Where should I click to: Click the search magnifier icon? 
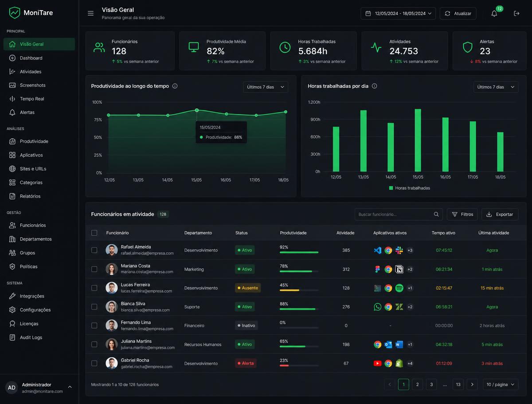tap(437, 214)
